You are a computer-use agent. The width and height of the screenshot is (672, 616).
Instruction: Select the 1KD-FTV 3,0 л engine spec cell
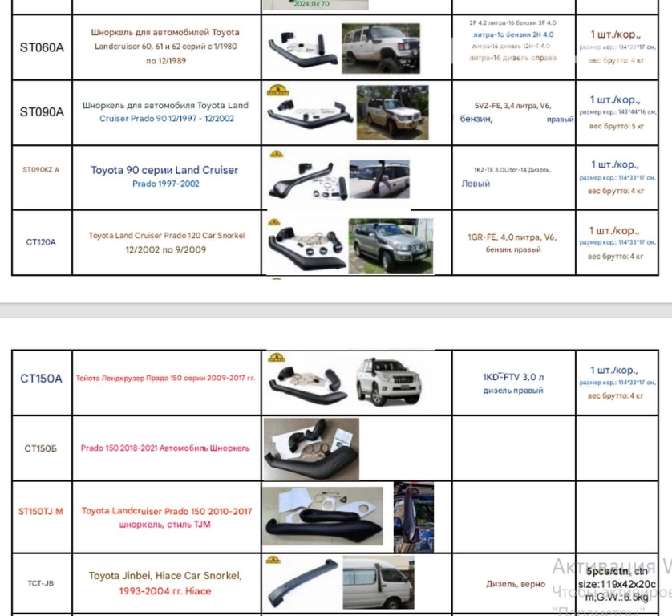pyautogui.click(x=513, y=383)
